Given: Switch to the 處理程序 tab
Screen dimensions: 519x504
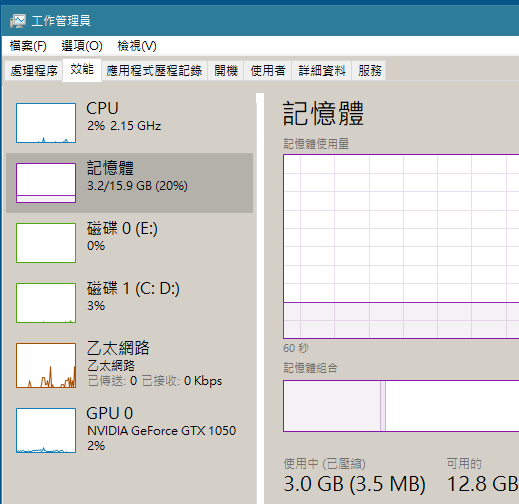Looking at the screenshot, I should (34, 70).
